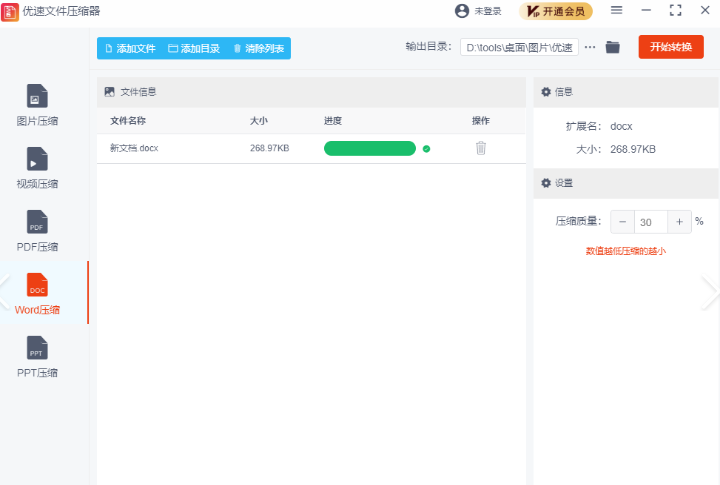The image size is (720, 485).
Task: Click the 268.97KB size cell in the file list
Action: [x=270, y=148]
